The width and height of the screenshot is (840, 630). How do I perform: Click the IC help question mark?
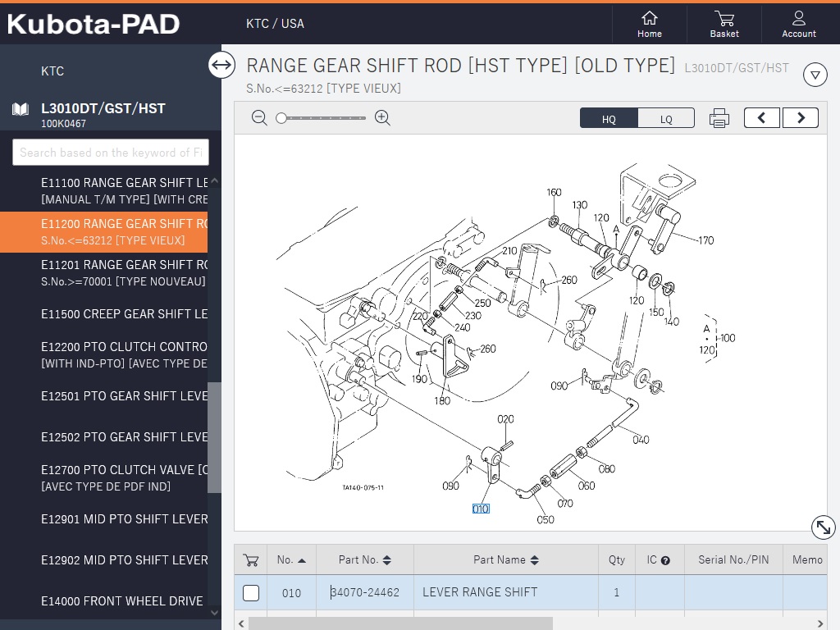click(665, 561)
